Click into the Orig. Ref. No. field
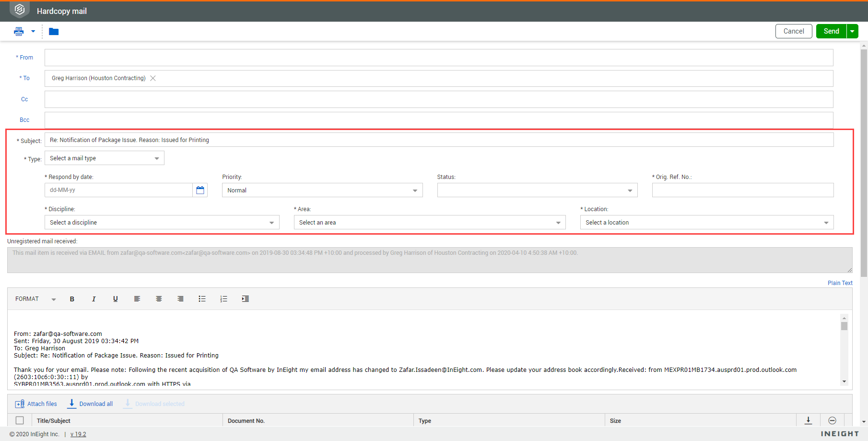This screenshot has height=441, width=868. pyautogui.click(x=742, y=191)
